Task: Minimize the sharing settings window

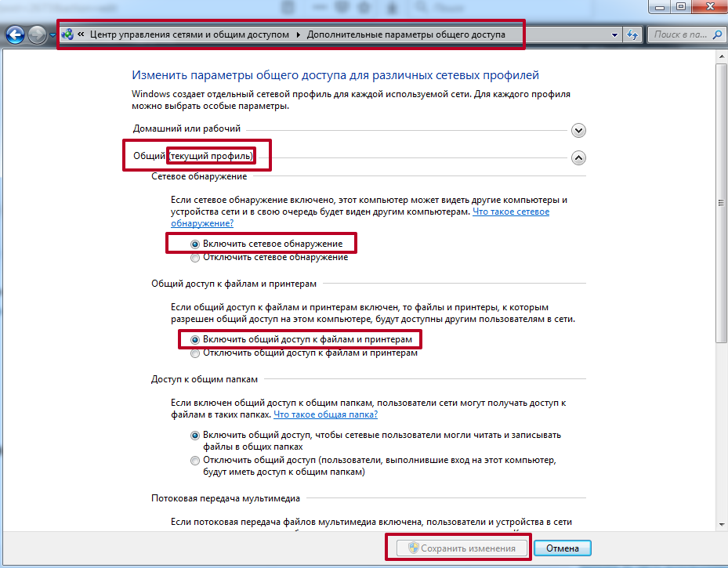Action: [x=660, y=6]
